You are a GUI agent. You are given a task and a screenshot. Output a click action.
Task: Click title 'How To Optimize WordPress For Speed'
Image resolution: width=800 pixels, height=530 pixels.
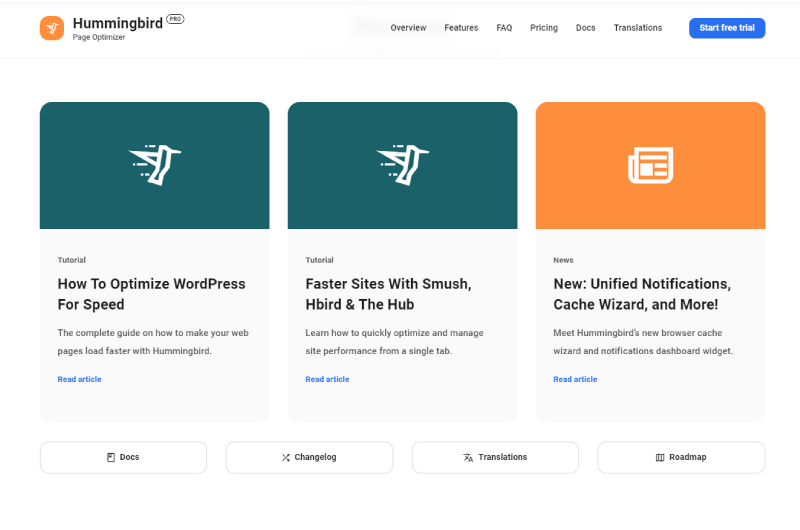click(x=152, y=294)
